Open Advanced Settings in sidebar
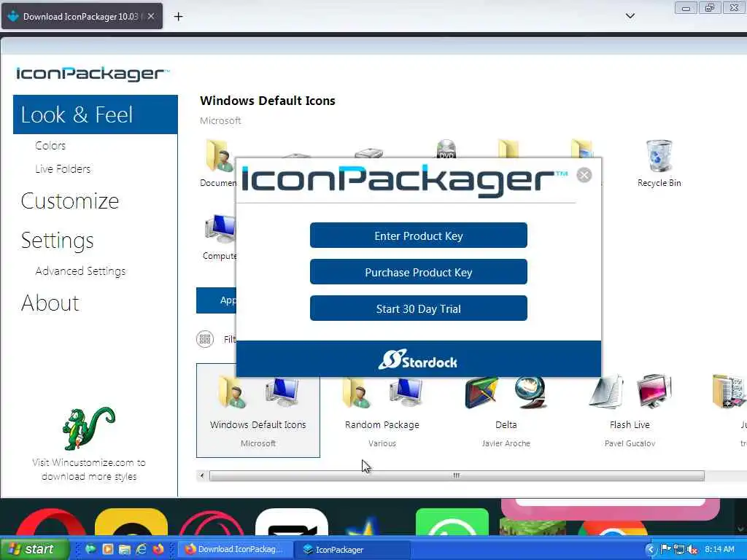The width and height of the screenshot is (747, 560). click(80, 271)
